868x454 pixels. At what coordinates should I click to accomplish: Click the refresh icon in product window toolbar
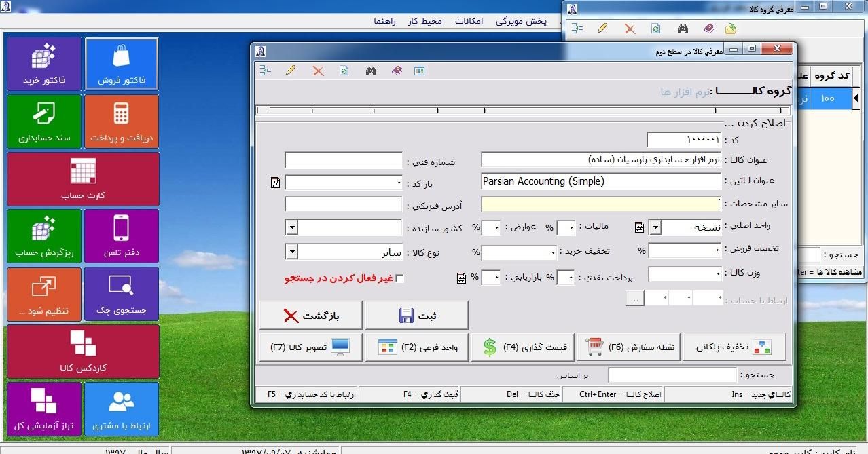coord(344,71)
